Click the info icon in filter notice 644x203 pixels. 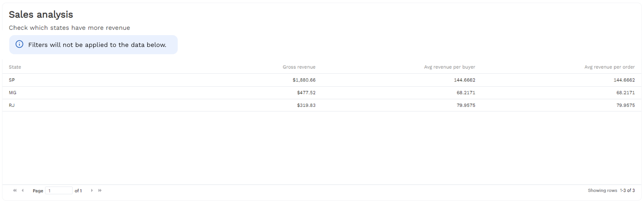19,44
